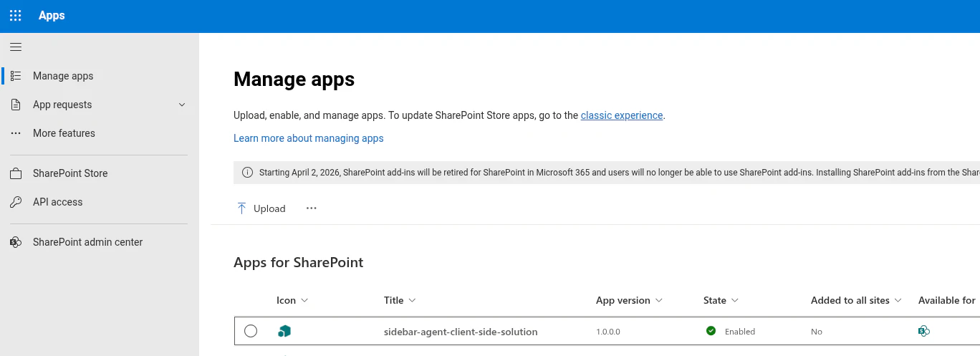Follow the classic experience link
This screenshot has height=356, width=980.
click(622, 115)
